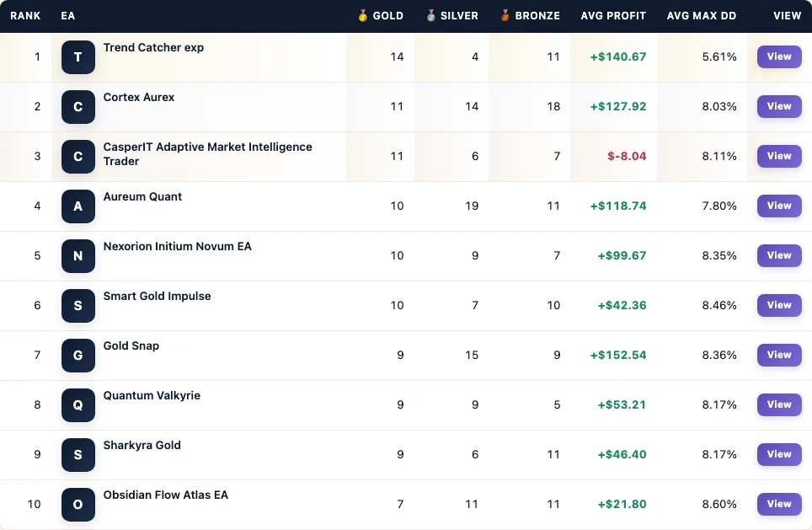Select the Quantum Valkyrie name

click(152, 396)
